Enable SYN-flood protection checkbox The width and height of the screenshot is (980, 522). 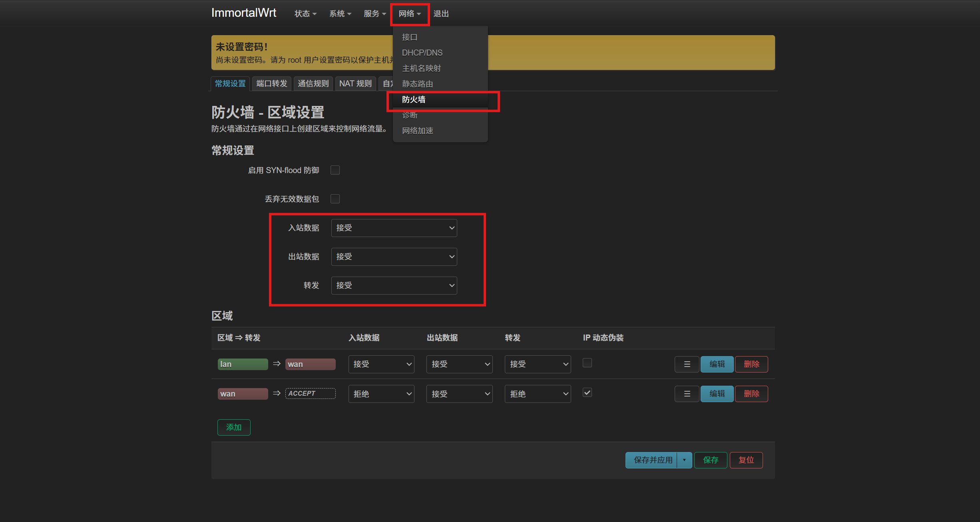(x=335, y=170)
